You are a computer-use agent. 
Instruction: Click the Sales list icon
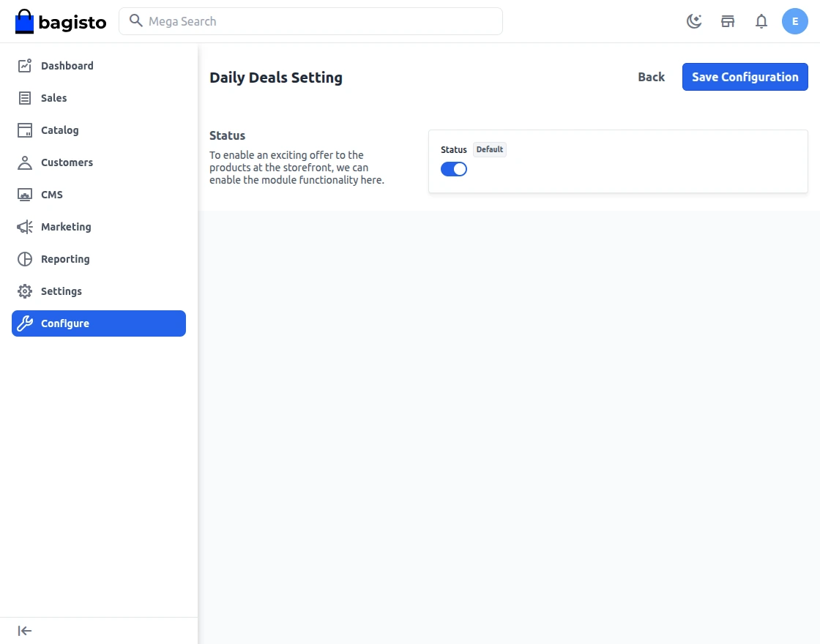click(25, 98)
